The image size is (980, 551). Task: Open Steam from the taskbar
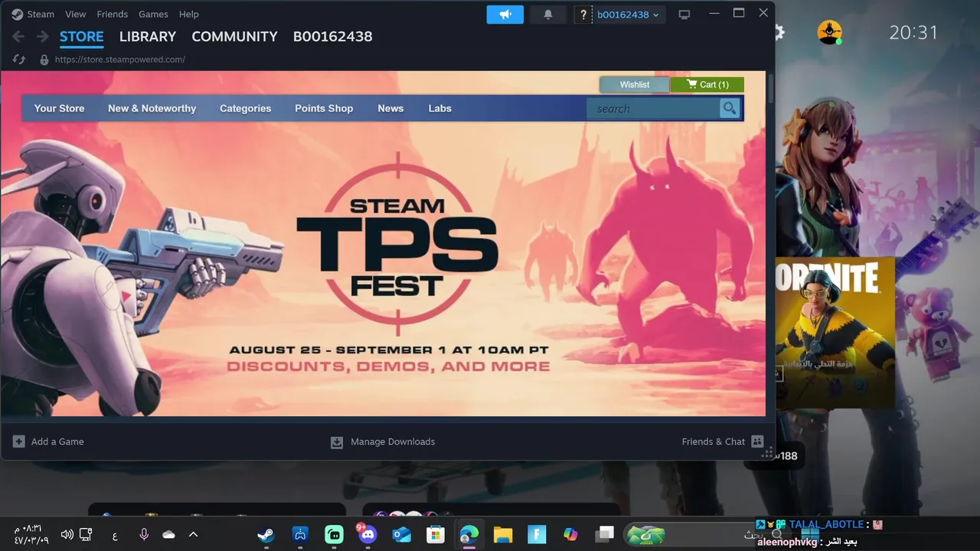pyautogui.click(x=266, y=534)
